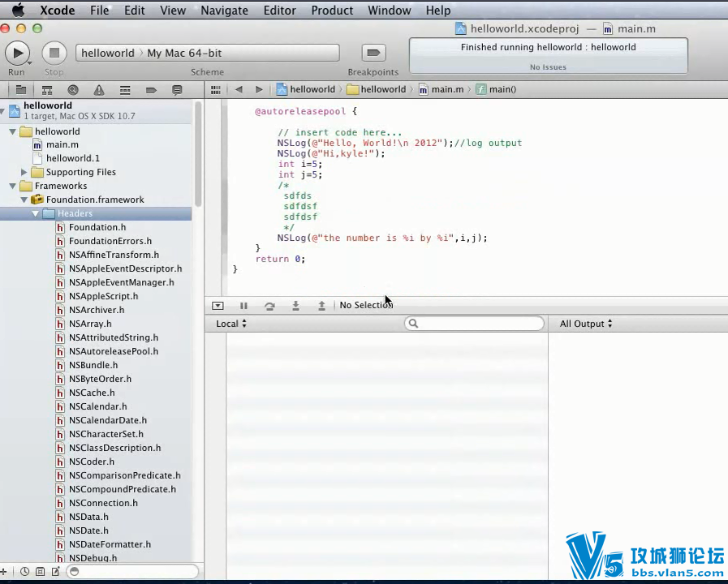Open Foundation.h header file
The height and width of the screenshot is (584, 728).
pyautogui.click(x=96, y=227)
